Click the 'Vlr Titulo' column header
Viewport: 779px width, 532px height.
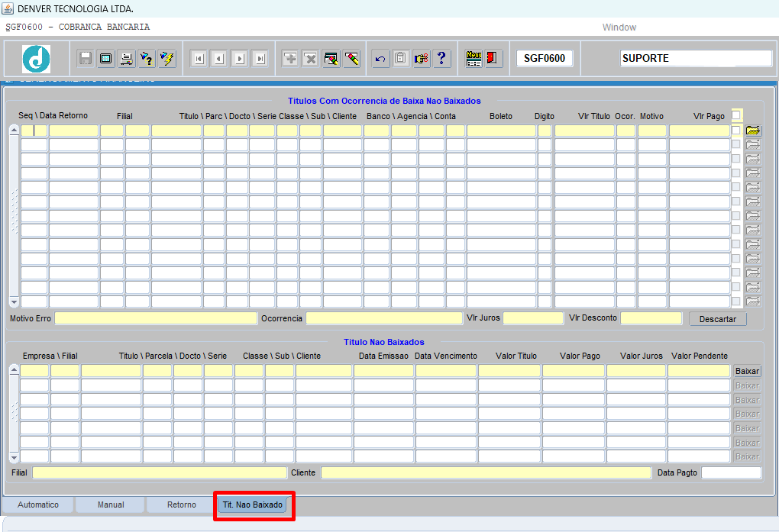pos(594,116)
